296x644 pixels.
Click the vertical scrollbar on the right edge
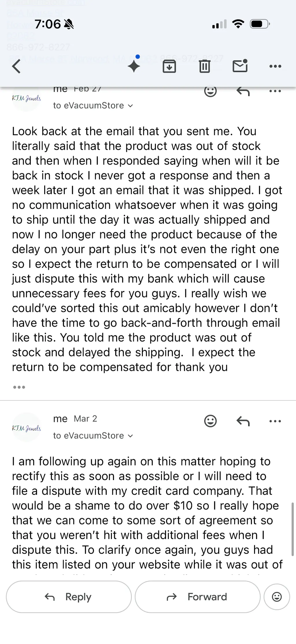pos(293,529)
